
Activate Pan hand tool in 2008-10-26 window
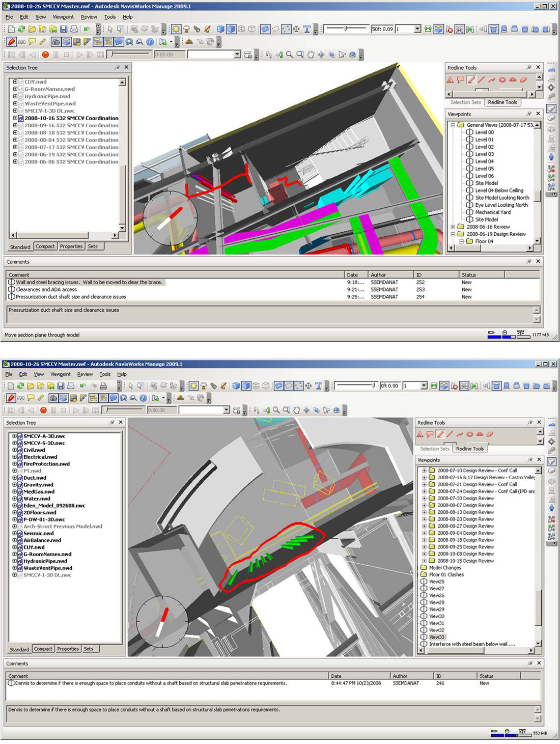[x=297, y=410]
